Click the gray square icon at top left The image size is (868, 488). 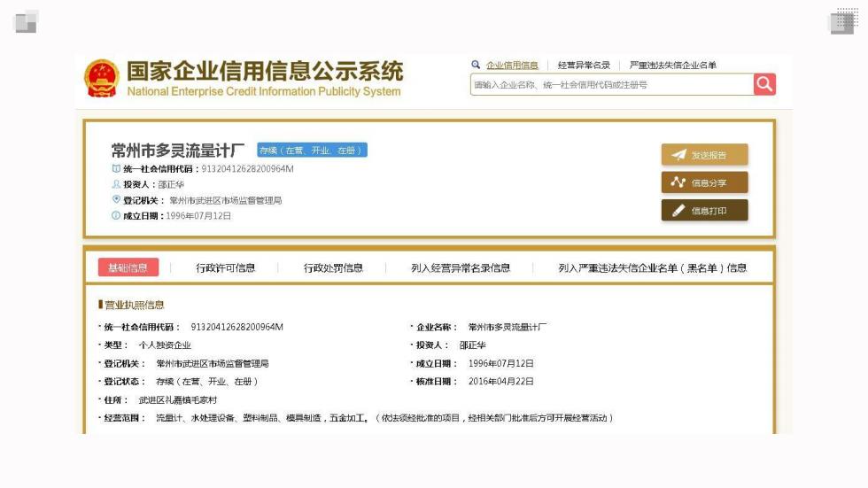click(x=26, y=21)
